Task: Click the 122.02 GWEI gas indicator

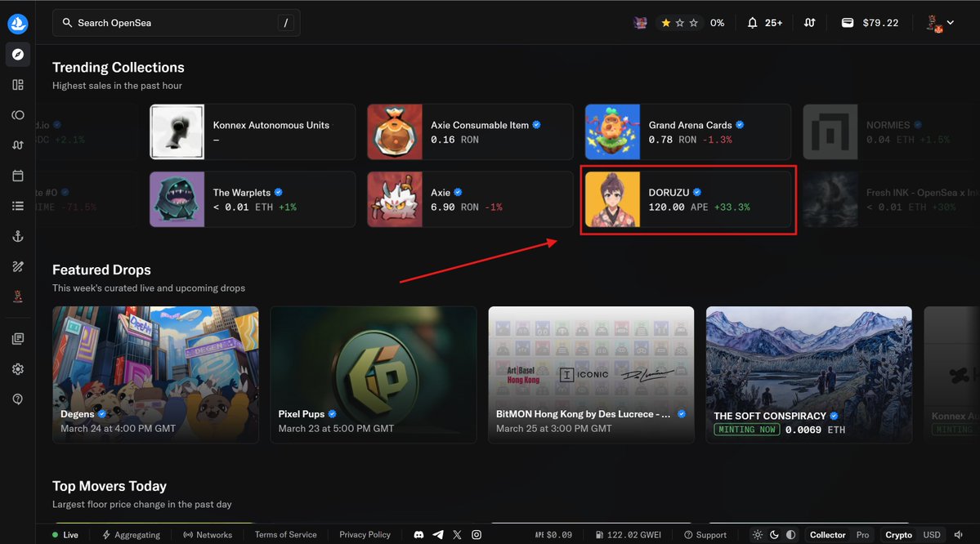Action: point(628,535)
